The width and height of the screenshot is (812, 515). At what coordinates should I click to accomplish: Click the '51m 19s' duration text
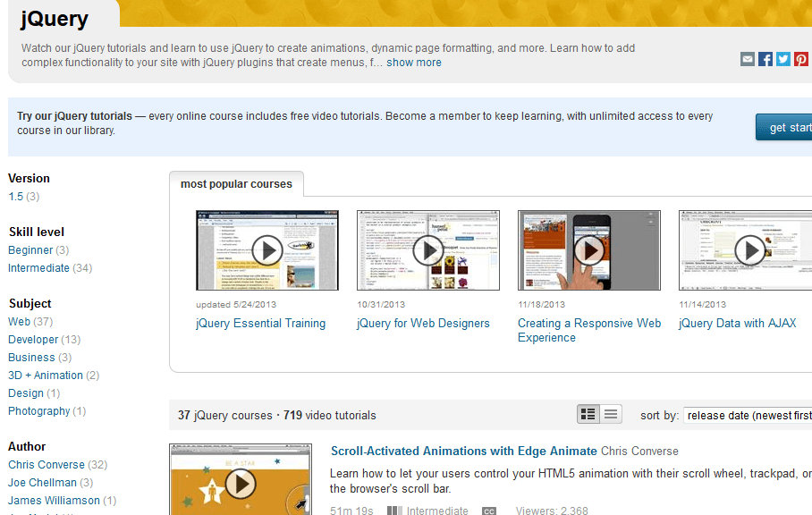point(351,511)
